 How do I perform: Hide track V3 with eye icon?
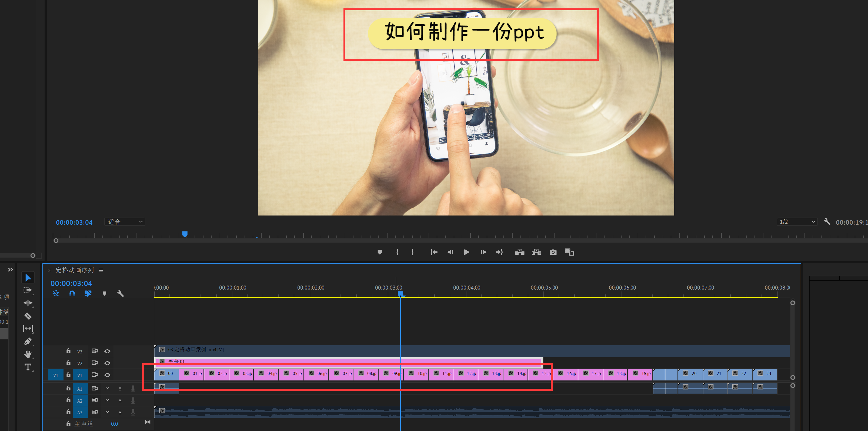[x=107, y=351]
